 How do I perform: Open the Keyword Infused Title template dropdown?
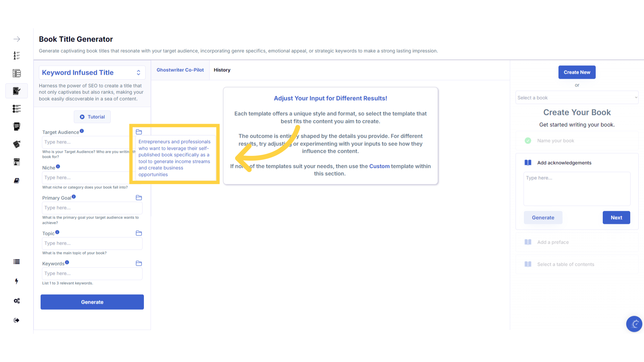(x=92, y=73)
